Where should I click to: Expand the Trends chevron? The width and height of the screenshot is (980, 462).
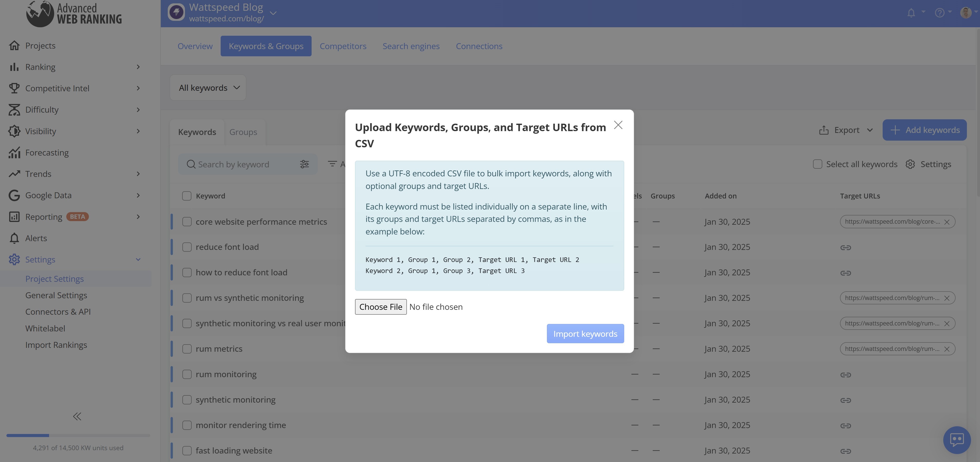tap(138, 174)
